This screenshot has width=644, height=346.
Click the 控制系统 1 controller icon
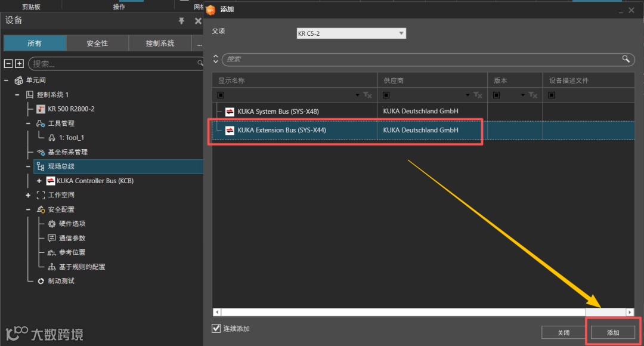(x=30, y=94)
